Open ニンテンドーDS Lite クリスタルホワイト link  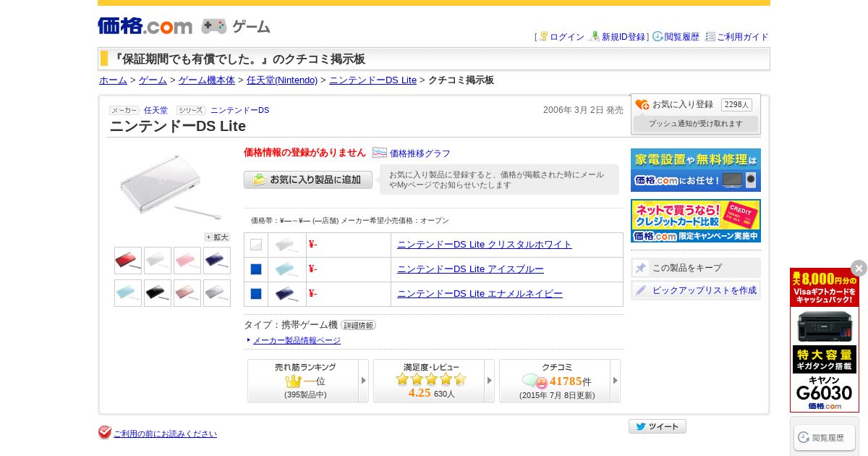[x=485, y=245]
